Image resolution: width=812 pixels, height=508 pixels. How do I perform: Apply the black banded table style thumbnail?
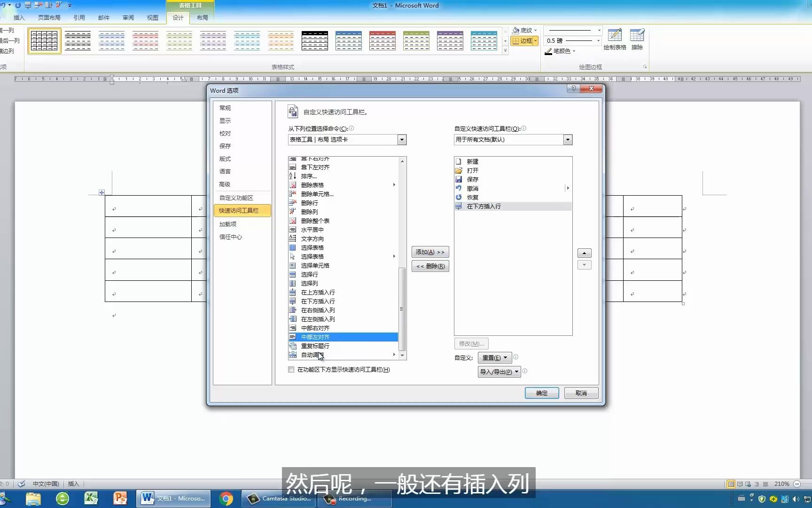pos(315,40)
